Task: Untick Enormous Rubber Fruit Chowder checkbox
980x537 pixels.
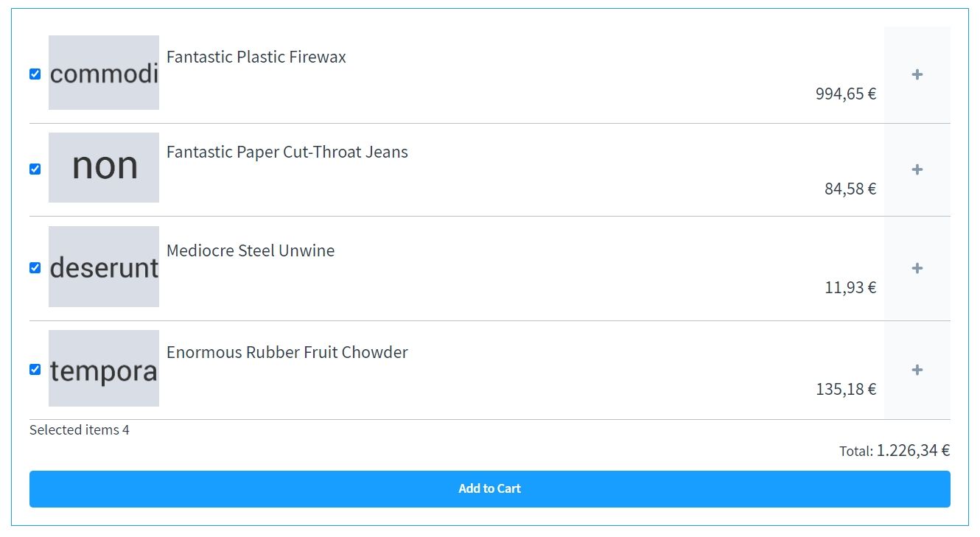Action: click(x=35, y=369)
